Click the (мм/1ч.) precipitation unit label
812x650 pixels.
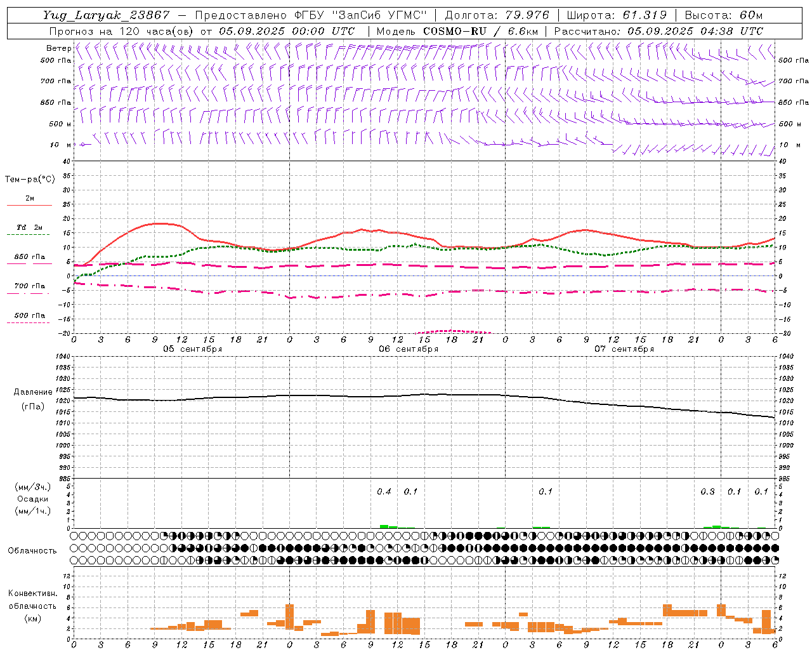[33, 511]
